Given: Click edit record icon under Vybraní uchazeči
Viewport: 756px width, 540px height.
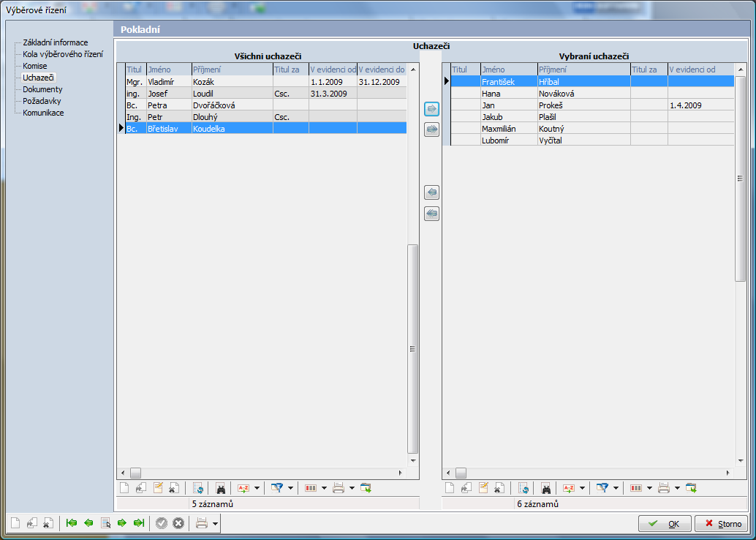Looking at the screenshot, I should 483,488.
